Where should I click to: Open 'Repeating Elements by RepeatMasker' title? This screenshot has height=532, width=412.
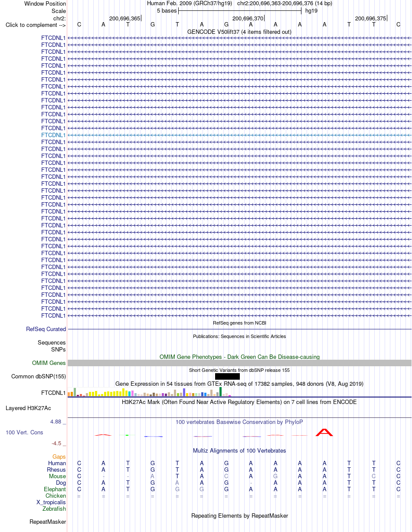click(x=239, y=516)
